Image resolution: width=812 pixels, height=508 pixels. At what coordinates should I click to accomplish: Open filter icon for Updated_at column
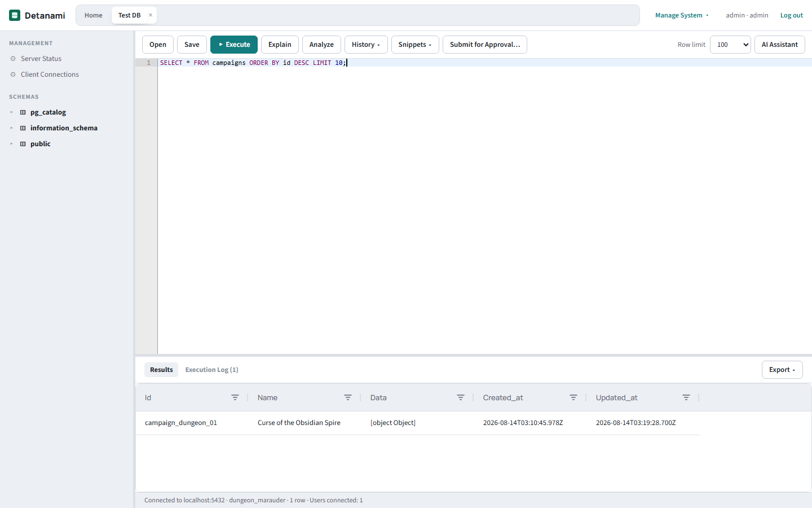point(686,398)
